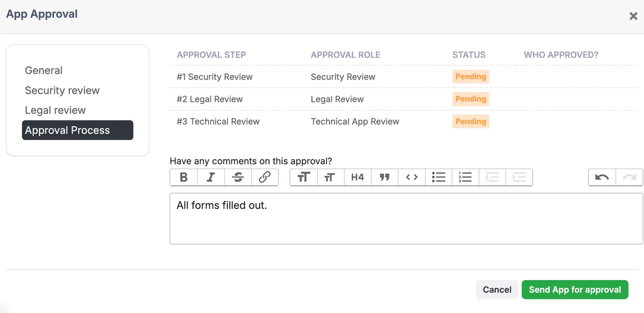Toggle bold formatting in comment editor
The width and height of the screenshot is (644, 313).
pyautogui.click(x=184, y=177)
